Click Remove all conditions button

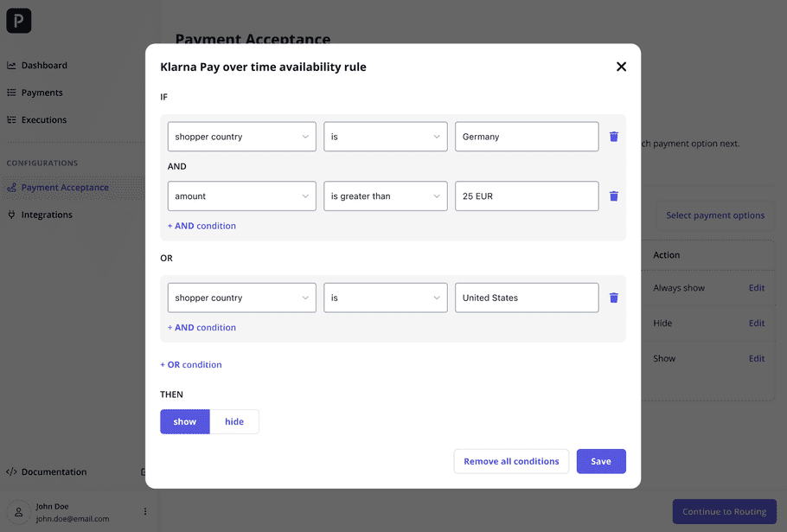click(x=511, y=461)
